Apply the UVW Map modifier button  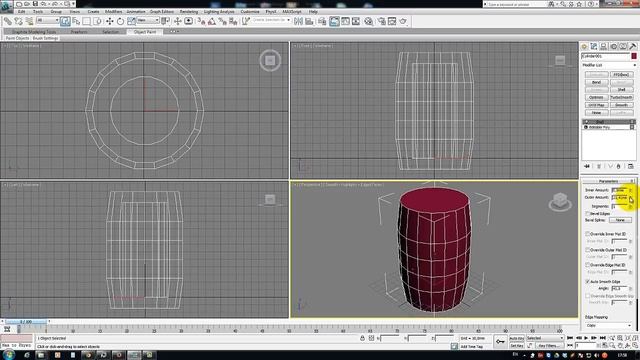596,105
